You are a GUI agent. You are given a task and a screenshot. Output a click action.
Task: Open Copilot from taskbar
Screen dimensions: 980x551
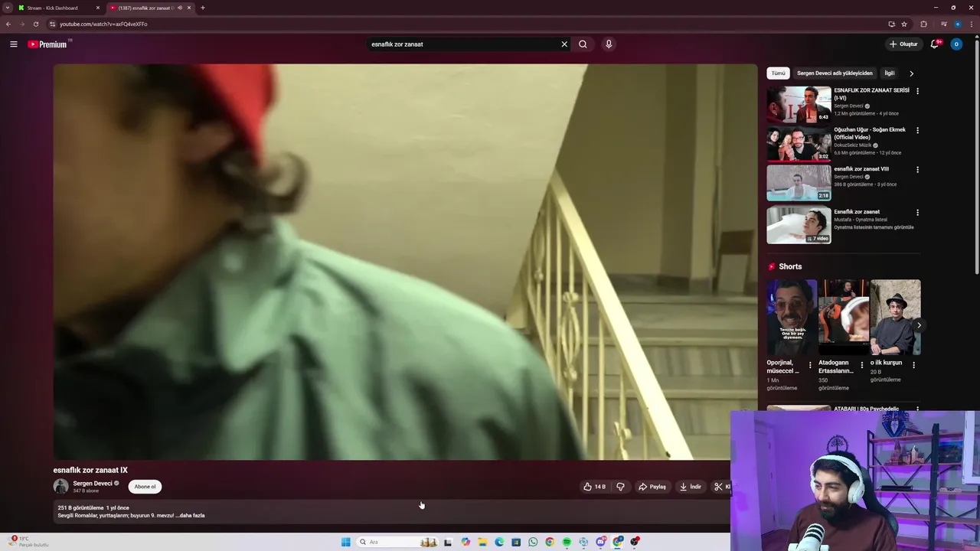tap(465, 542)
